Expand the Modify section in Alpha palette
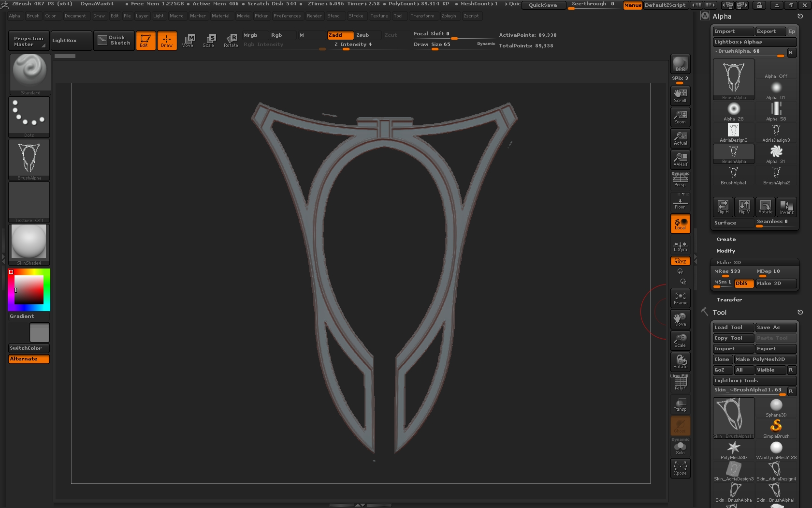The height and width of the screenshot is (508, 812). click(x=726, y=251)
